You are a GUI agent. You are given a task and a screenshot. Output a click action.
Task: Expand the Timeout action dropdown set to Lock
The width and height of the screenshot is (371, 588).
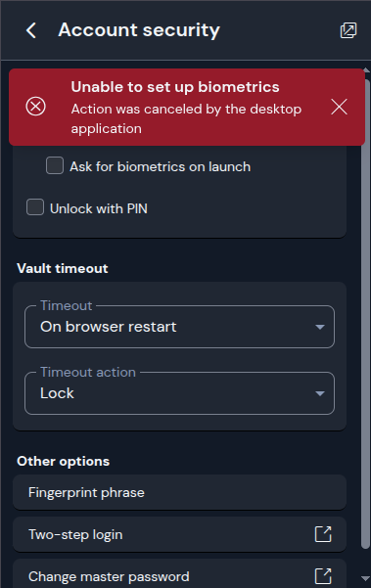[x=179, y=393]
